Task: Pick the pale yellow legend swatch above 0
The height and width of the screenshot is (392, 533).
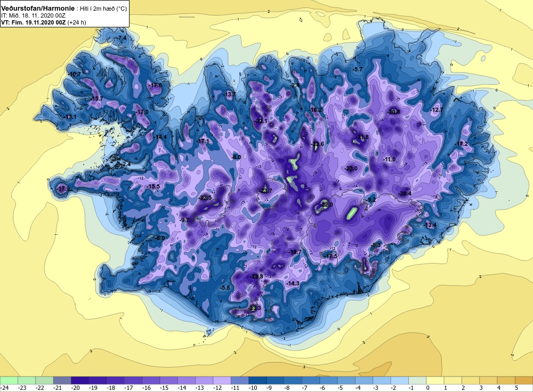Action: [x=435, y=380]
